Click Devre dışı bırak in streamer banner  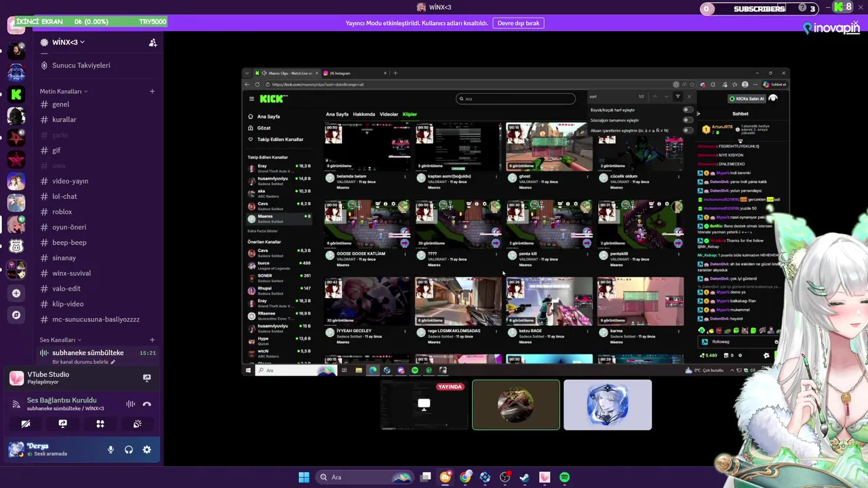(x=519, y=23)
